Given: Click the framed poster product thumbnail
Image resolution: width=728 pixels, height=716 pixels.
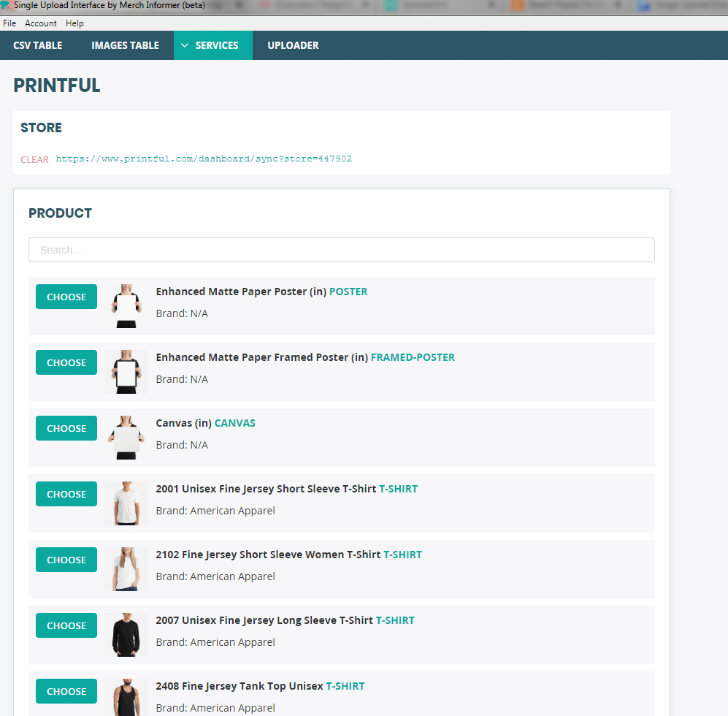Looking at the screenshot, I should 126,372.
